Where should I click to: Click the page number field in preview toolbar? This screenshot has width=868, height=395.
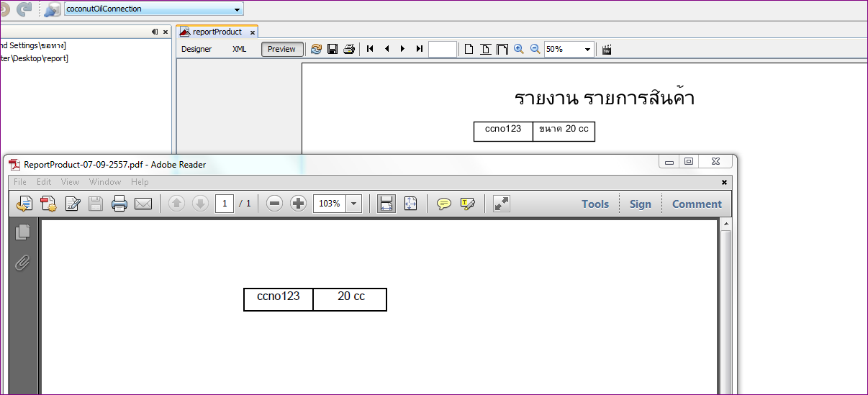(x=443, y=49)
